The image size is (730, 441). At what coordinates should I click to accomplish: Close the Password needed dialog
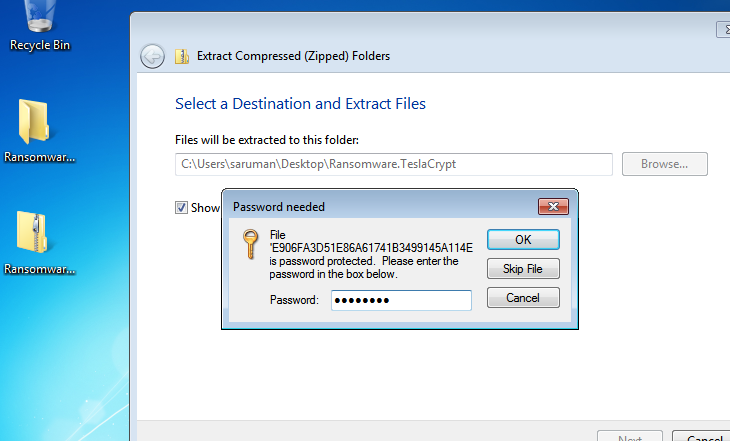[553, 206]
